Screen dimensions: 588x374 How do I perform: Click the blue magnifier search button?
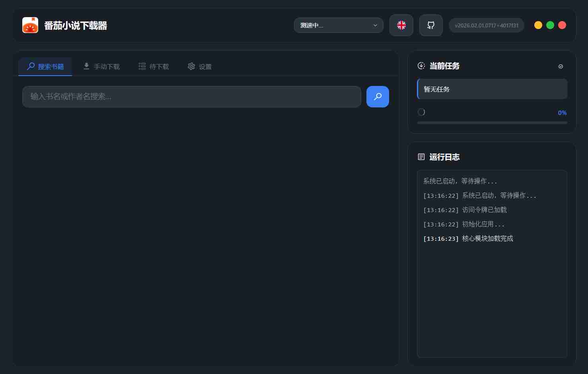(x=377, y=97)
